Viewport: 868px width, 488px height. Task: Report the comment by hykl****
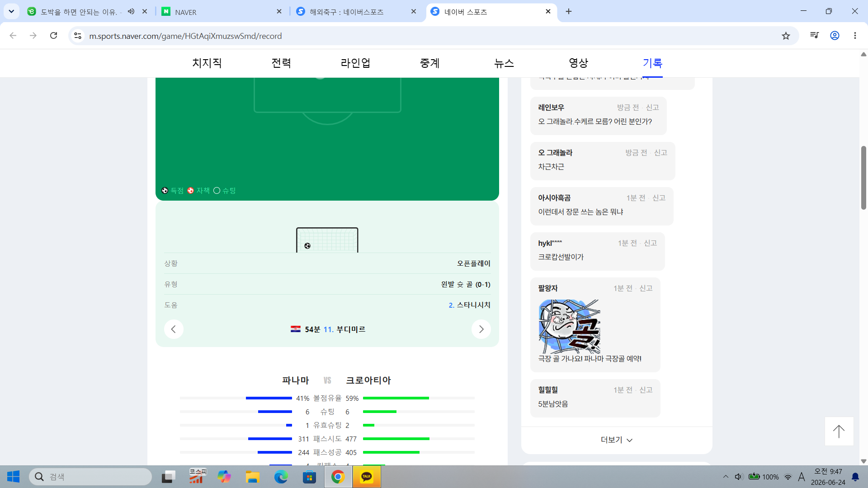click(x=650, y=243)
